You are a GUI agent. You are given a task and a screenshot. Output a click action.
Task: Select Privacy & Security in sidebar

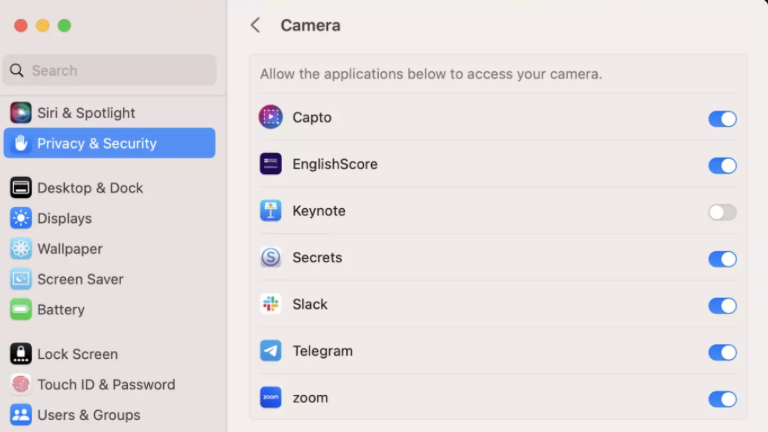(x=109, y=143)
